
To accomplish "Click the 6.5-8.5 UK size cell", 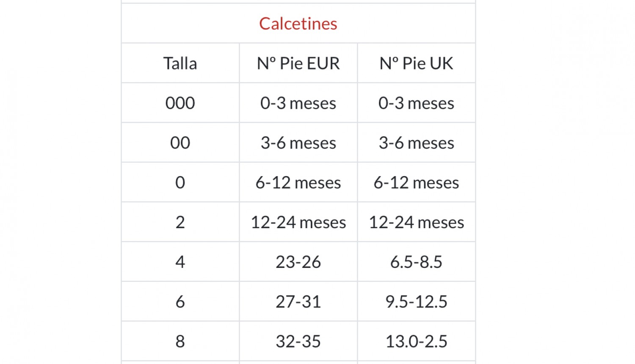I will point(416,262).
